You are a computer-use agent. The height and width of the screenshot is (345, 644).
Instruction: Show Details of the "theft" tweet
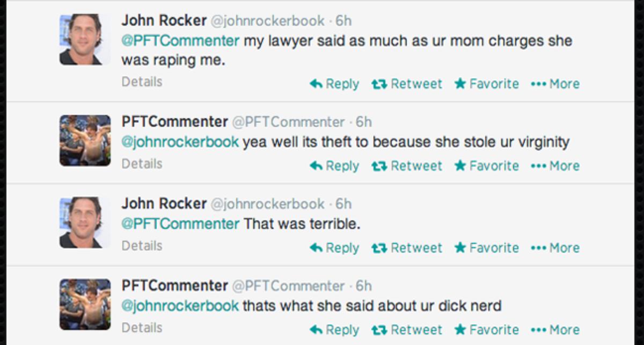(x=142, y=163)
